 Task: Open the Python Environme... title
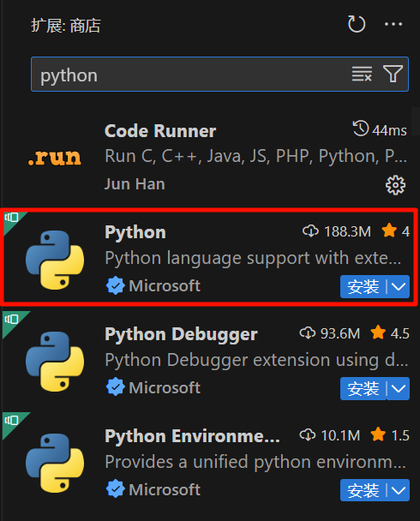coord(192,436)
